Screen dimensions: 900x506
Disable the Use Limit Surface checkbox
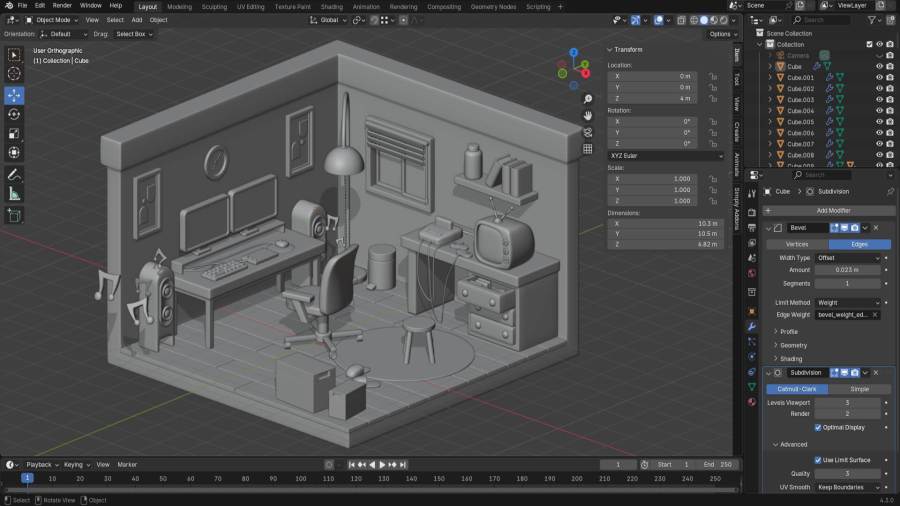819,460
